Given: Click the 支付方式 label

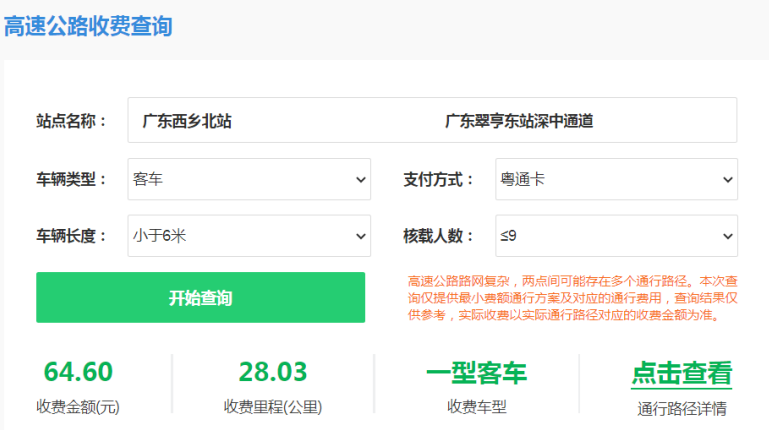Looking at the screenshot, I should [x=439, y=180].
